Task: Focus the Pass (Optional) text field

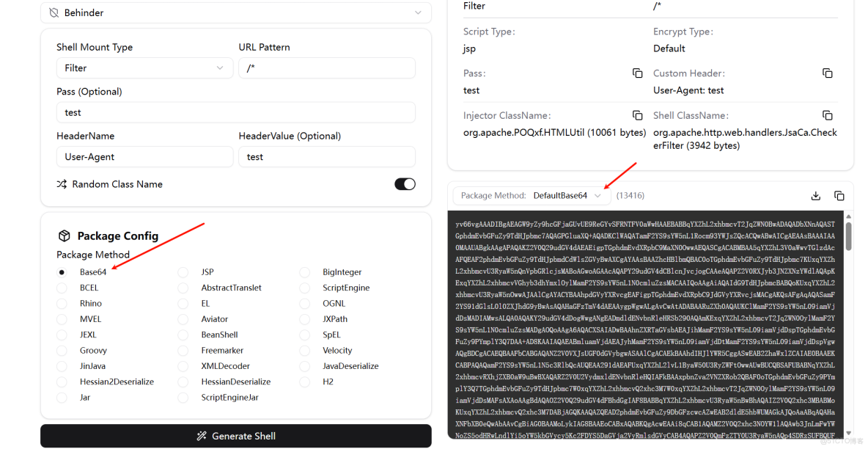Action: [x=235, y=112]
